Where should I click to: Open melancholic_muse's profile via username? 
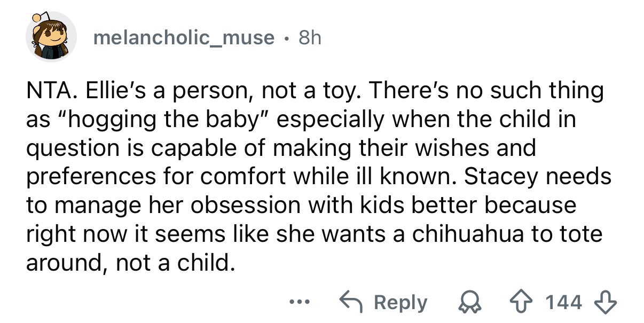pos(184,38)
